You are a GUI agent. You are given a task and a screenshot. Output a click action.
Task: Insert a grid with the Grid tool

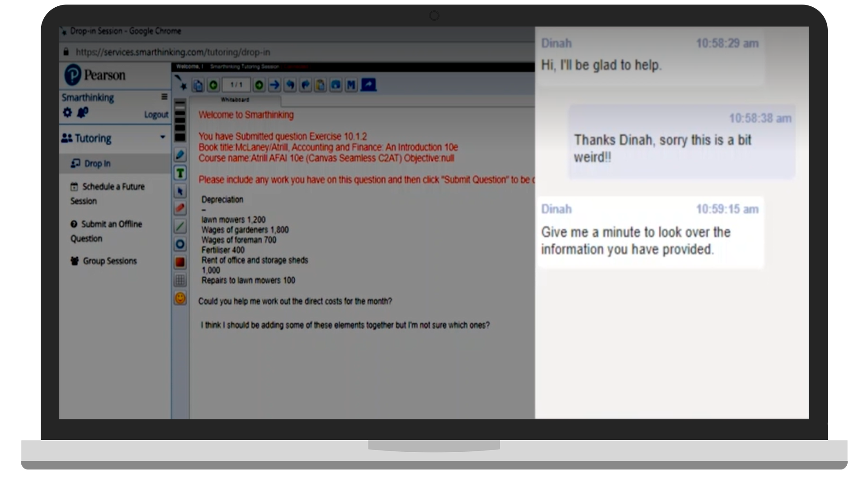click(180, 281)
